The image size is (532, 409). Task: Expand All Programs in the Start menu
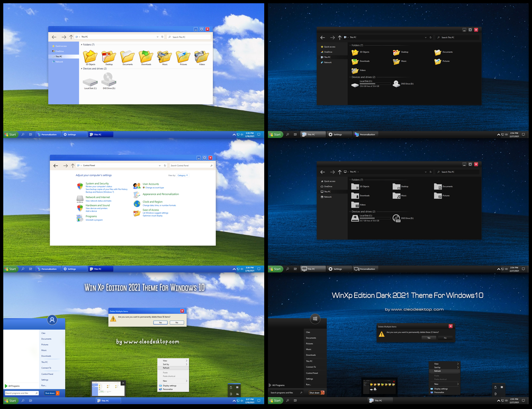click(15, 385)
